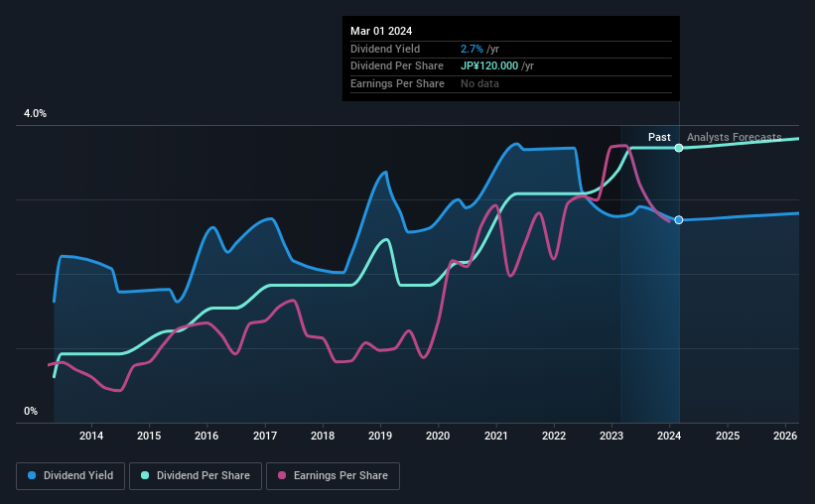Toggle the Dividend Yield legend button
This screenshot has width=815, height=504.
[x=70, y=476]
